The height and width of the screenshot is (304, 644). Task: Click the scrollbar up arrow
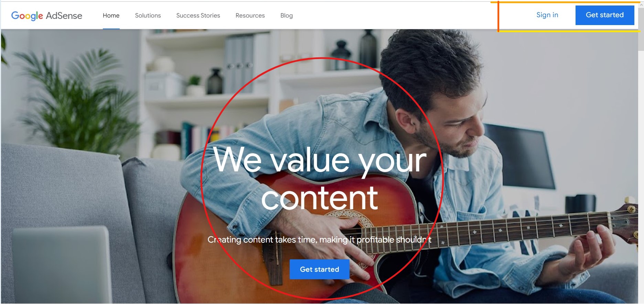tap(641, 5)
